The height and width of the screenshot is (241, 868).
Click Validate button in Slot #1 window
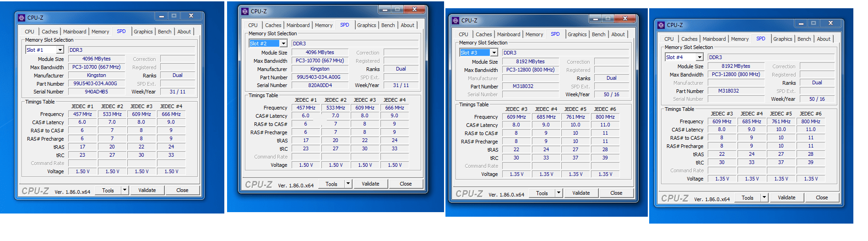click(147, 190)
